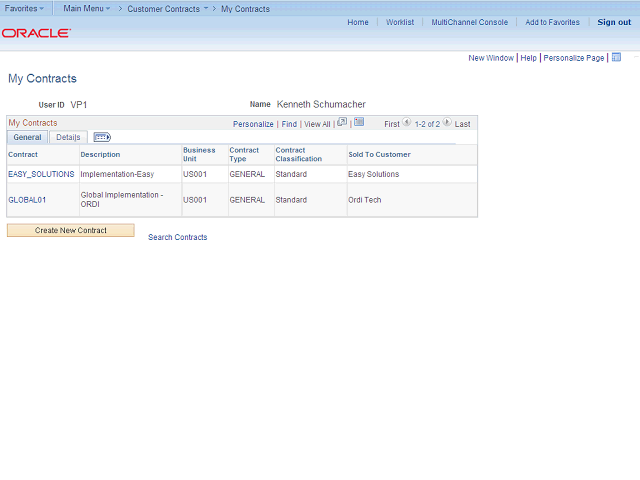Open the Help link
The image size is (640, 480).
(529, 58)
